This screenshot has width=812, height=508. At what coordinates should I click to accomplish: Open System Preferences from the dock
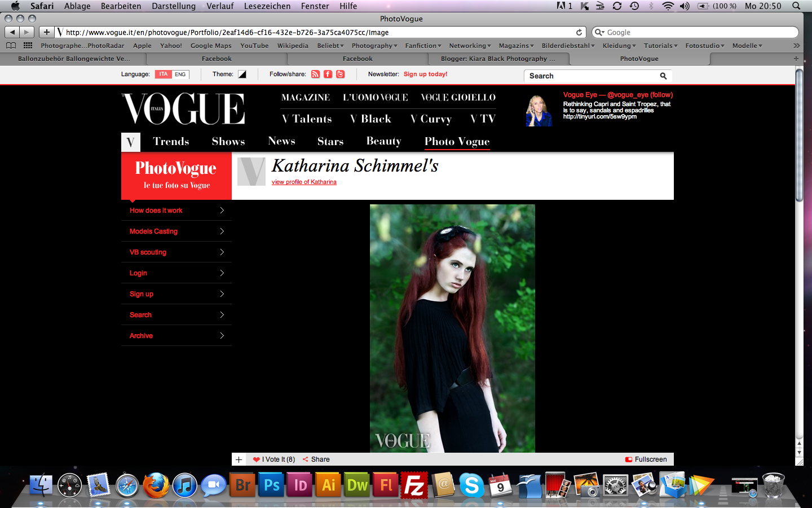point(616,485)
